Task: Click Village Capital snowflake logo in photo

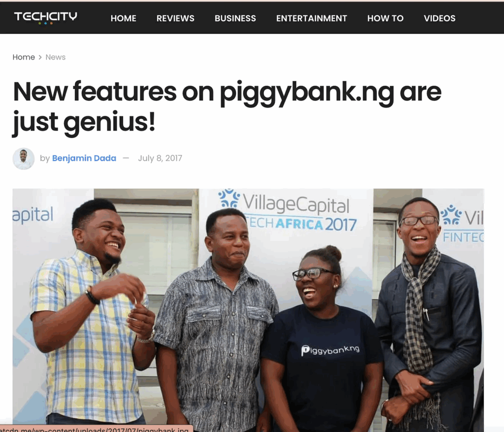Action: pos(229,198)
